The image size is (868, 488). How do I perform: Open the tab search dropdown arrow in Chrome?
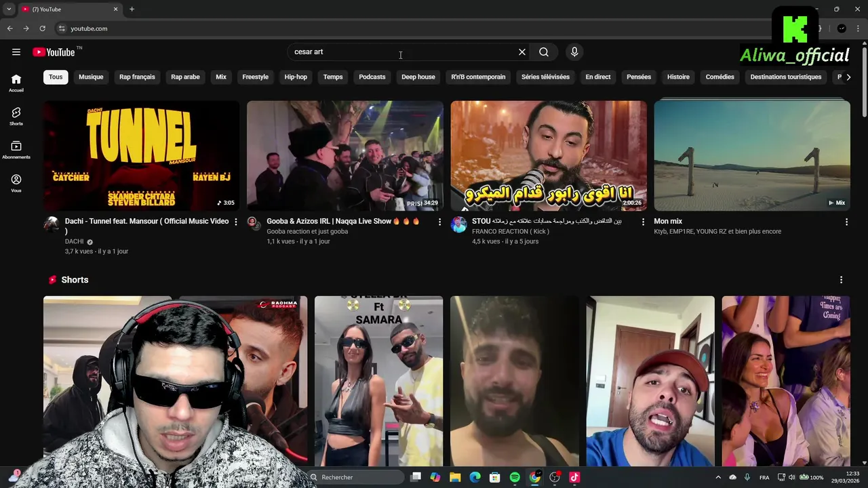pos(9,9)
